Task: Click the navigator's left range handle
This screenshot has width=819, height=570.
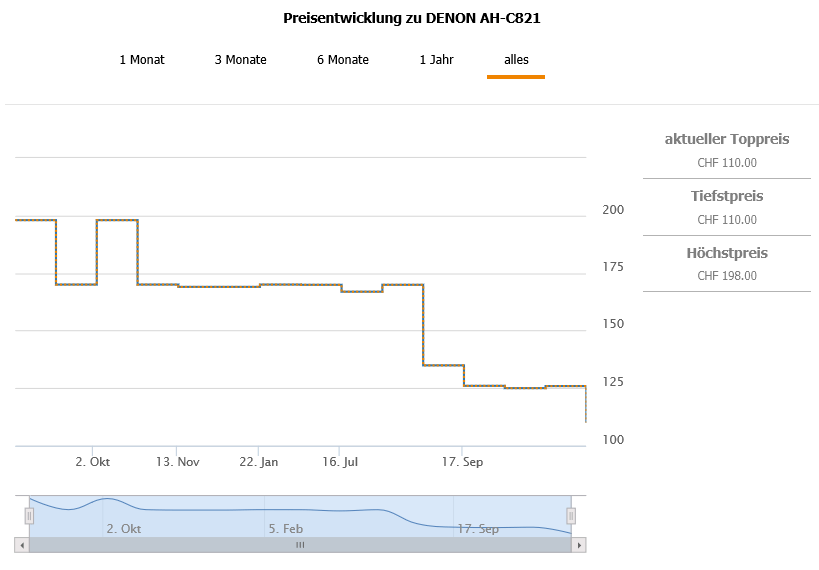Action: 29,516
